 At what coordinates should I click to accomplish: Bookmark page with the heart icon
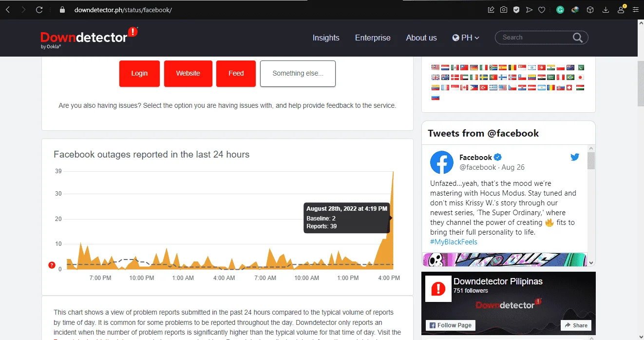coord(541,10)
